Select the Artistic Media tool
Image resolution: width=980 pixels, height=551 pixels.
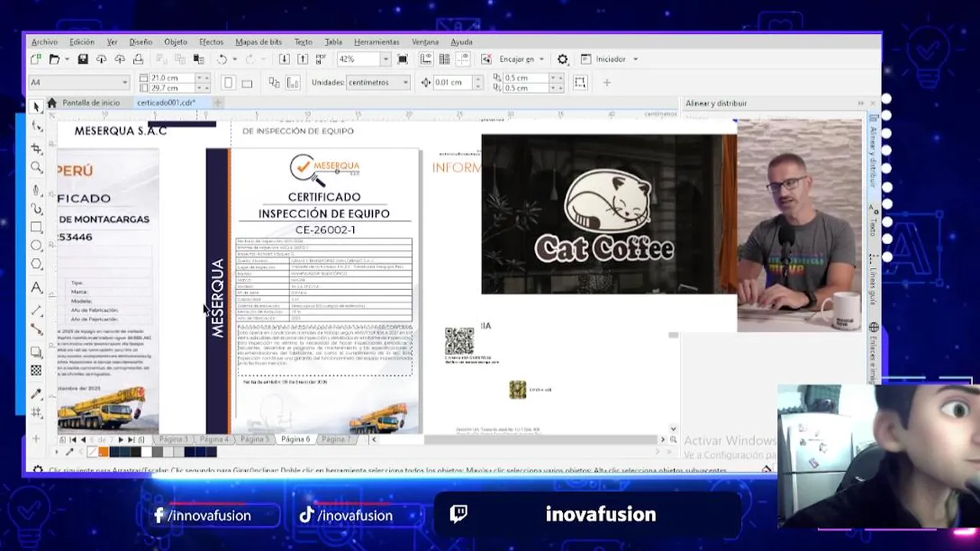click(36, 208)
